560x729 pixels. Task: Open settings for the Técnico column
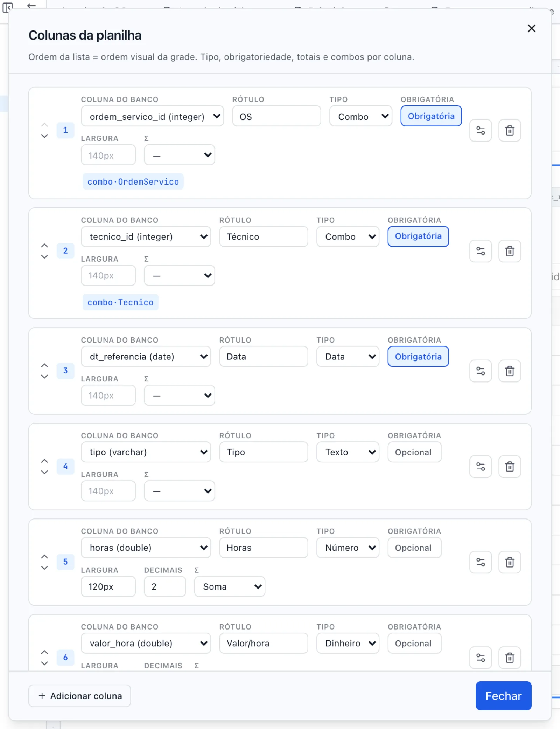481,251
